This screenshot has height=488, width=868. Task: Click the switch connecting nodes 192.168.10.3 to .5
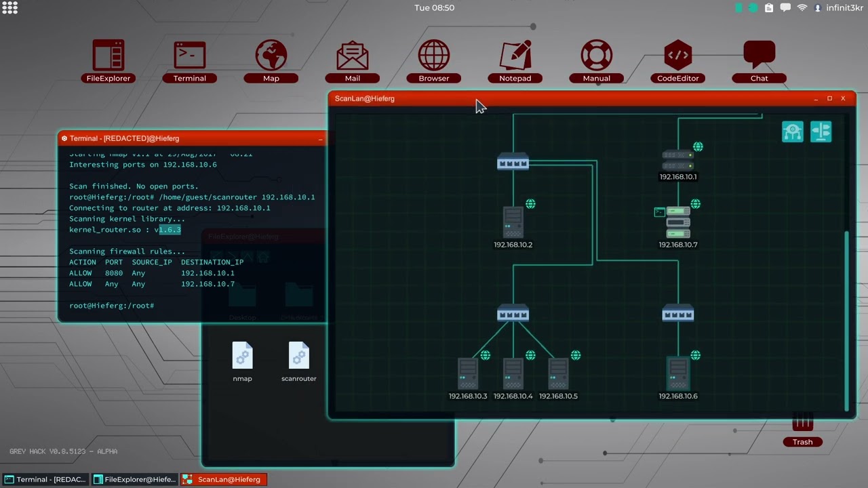pyautogui.click(x=513, y=314)
